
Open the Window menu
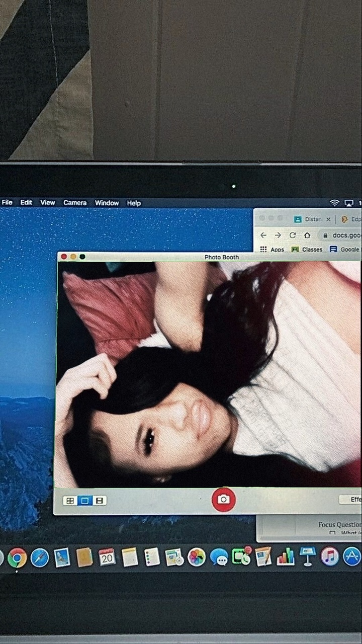coord(107,203)
